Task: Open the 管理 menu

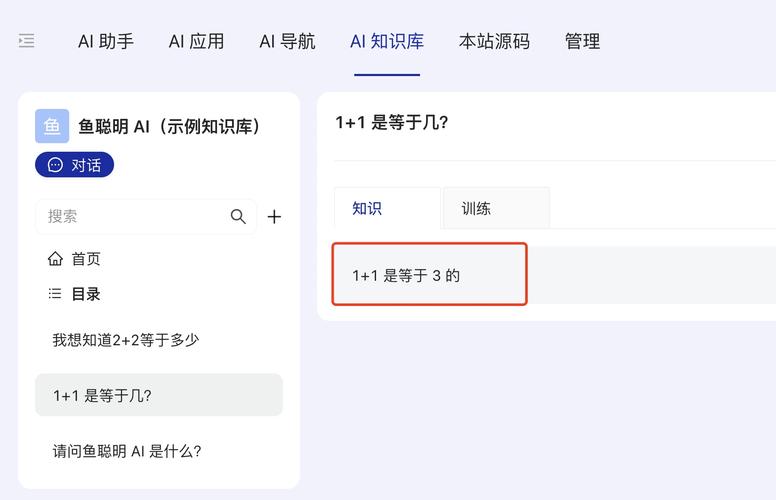Action: point(582,41)
